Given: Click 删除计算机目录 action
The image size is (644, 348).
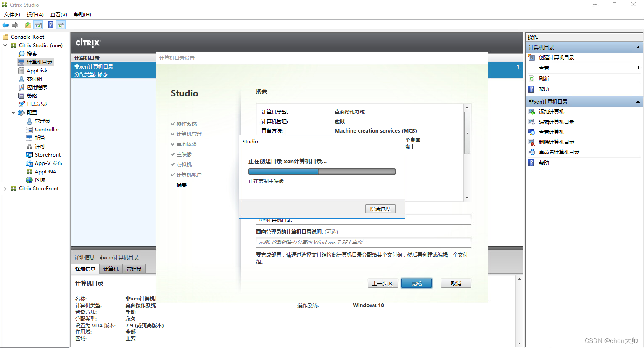Looking at the screenshot, I should coord(557,142).
